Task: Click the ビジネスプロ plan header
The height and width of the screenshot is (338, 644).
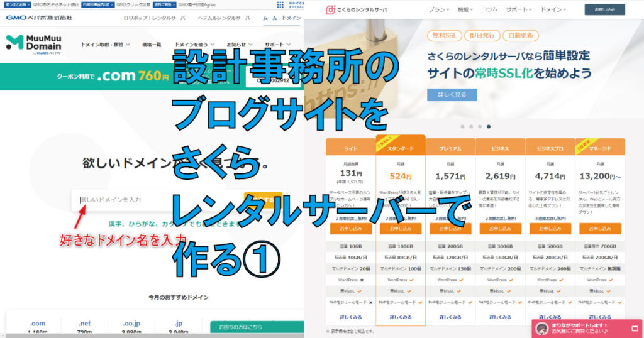Action: point(550,148)
